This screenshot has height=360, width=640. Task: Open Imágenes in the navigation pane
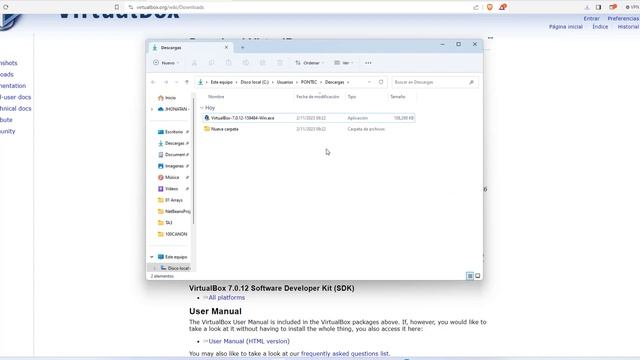point(173,166)
